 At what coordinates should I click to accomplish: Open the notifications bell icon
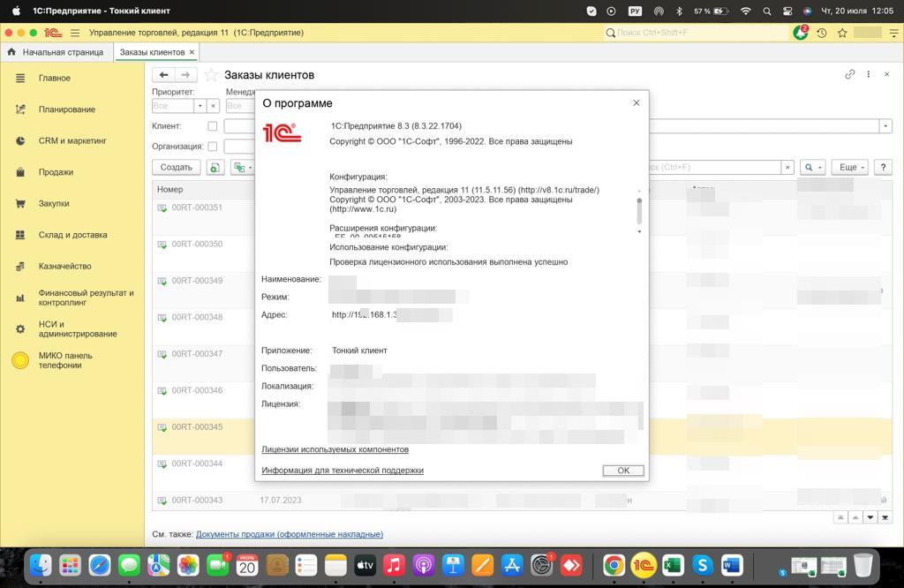coord(801,33)
